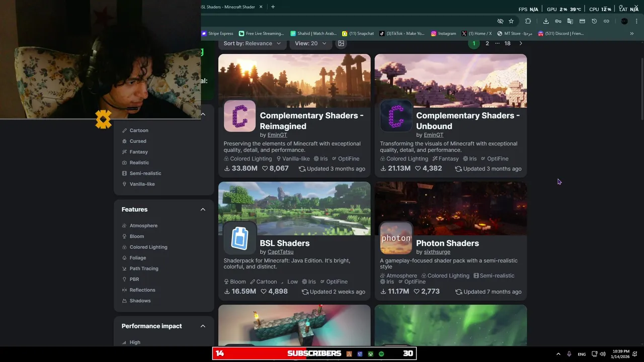Open the sixthsurge author link
Screen dimensions: 644x362
tap(437, 252)
